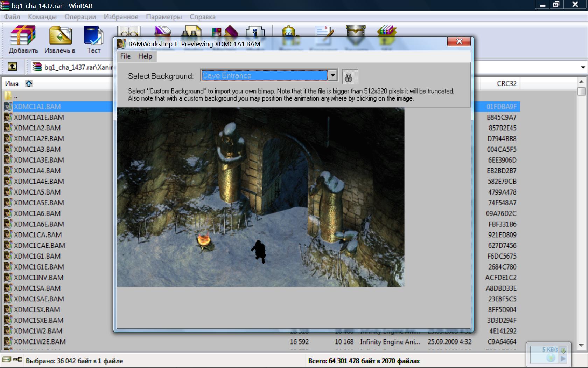
Task: Select file XDMC1W2.BAM
Action: [x=38, y=331]
